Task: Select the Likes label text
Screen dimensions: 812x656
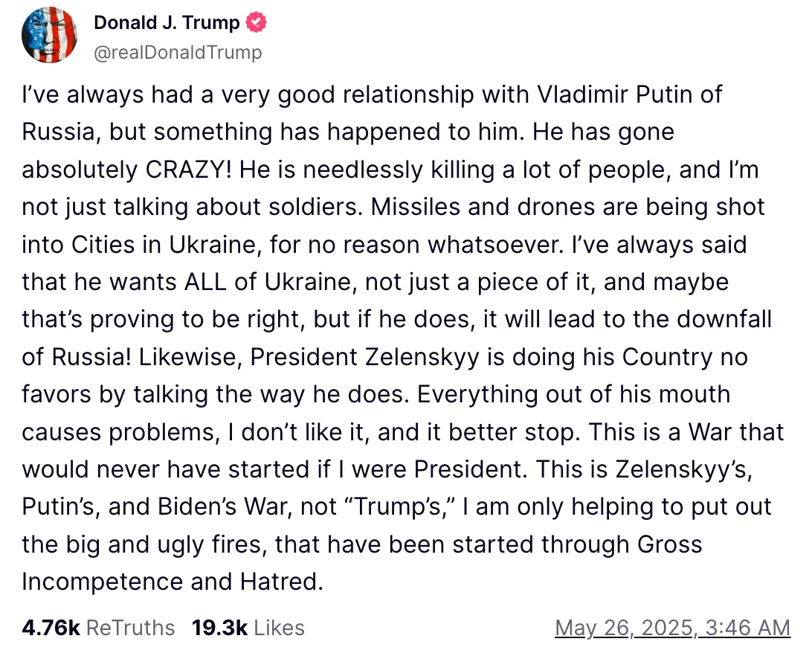Action: tap(279, 628)
